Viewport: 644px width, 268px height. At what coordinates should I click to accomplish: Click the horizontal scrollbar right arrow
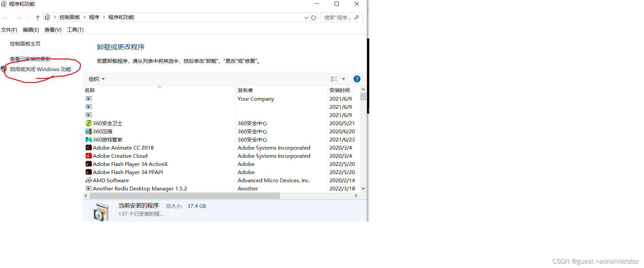point(356,196)
